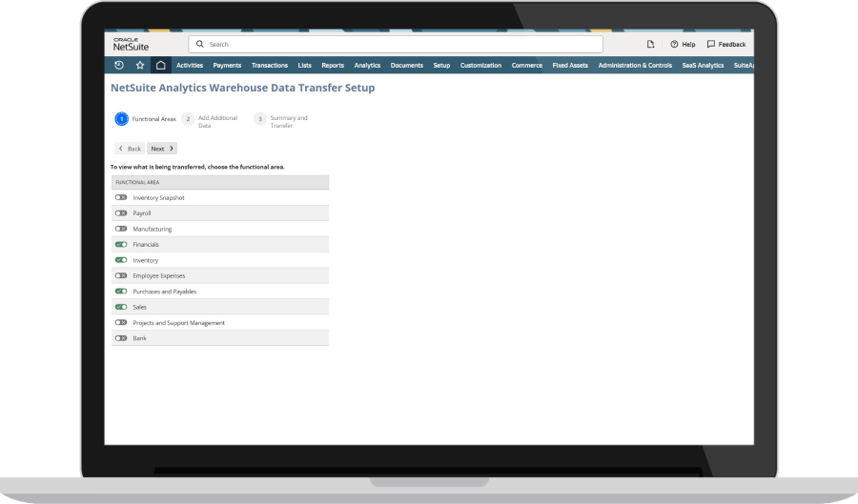The image size is (858, 504).
Task: Turn on the Payroll toggle
Action: coord(121,213)
